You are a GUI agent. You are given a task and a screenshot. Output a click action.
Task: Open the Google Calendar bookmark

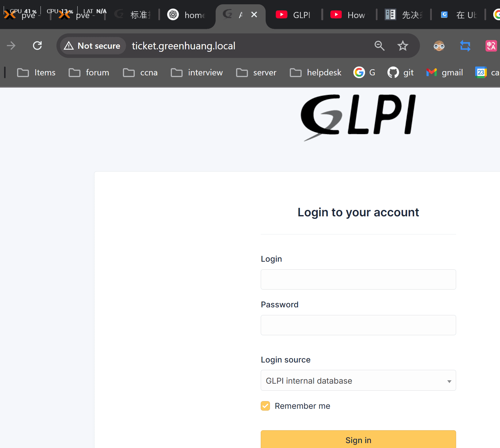coord(488,73)
